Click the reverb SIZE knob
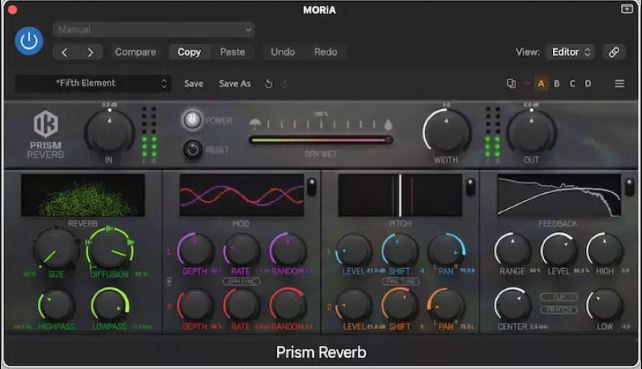 coord(56,248)
